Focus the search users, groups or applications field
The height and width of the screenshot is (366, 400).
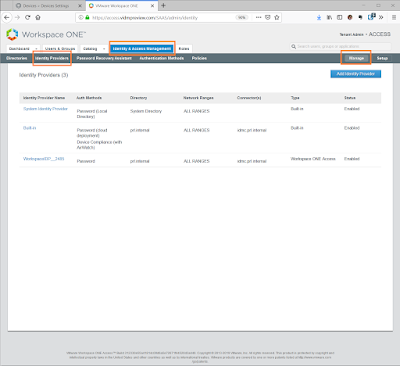[x=340, y=47]
